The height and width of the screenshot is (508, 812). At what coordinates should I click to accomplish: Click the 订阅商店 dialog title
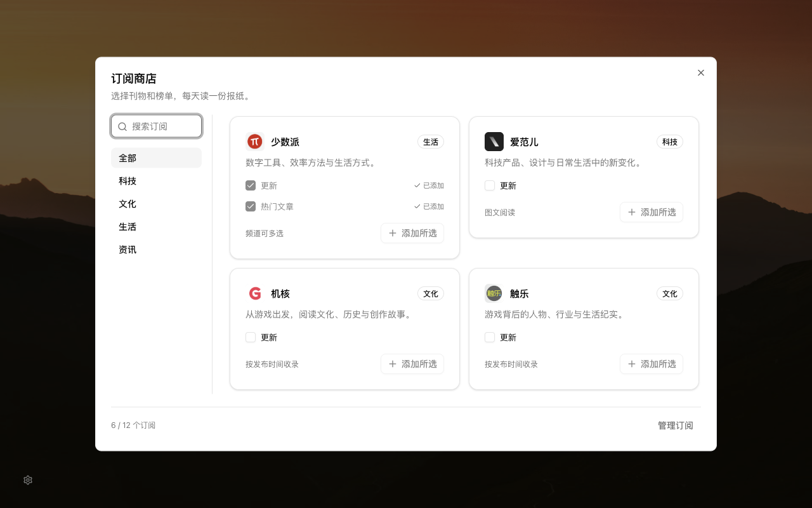pyautogui.click(x=134, y=79)
